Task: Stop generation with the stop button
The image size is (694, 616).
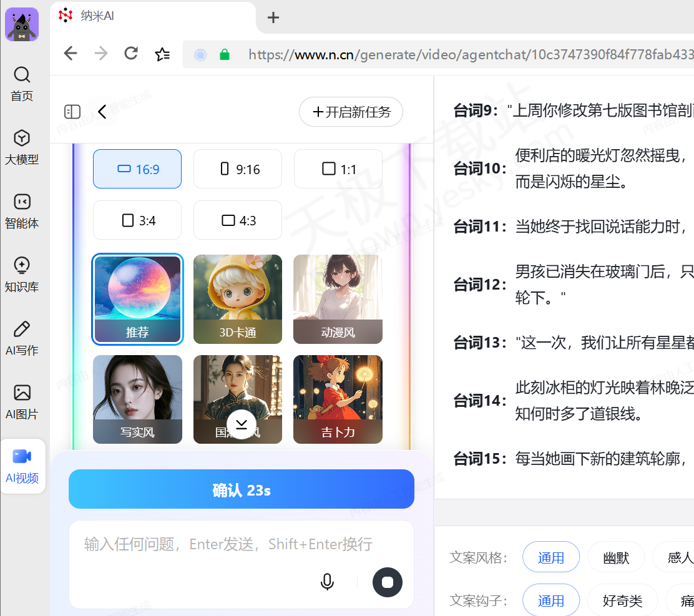Action: coord(387,582)
